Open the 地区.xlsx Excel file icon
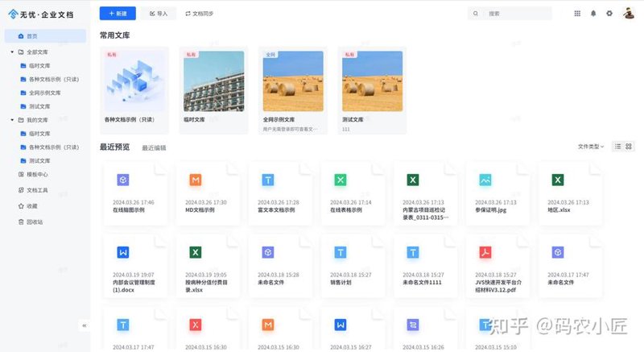The width and height of the screenshot is (644, 352). 558,180
